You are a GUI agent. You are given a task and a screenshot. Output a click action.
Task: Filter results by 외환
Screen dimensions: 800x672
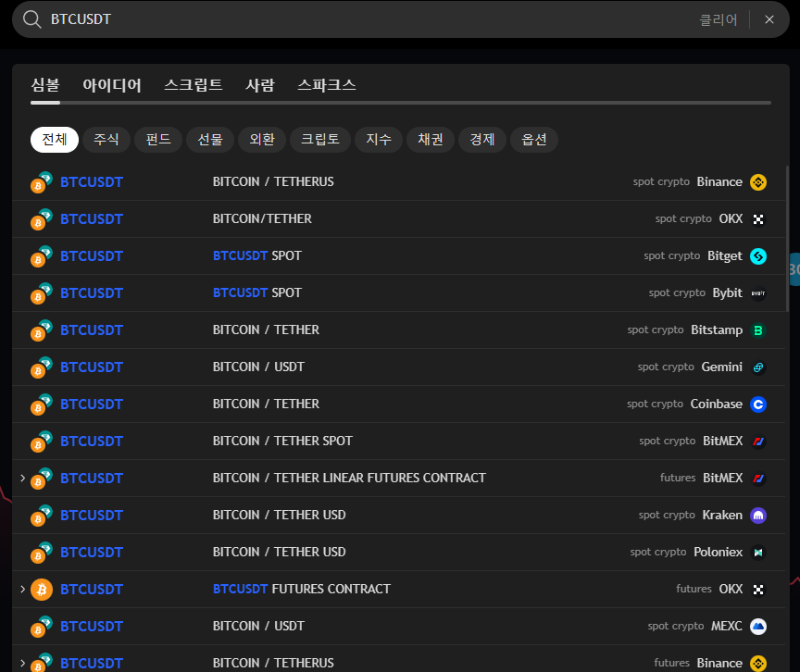(x=262, y=140)
